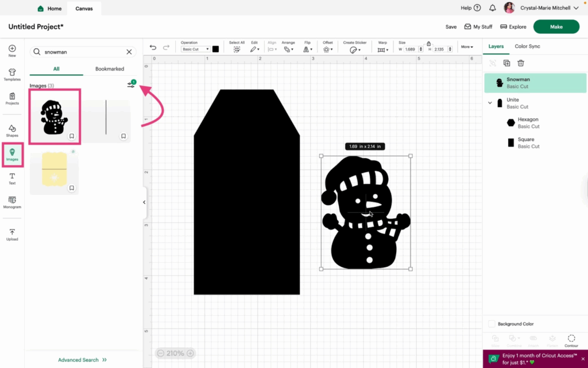The image size is (588, 368).
Task: Select the snowman image thumbnail result
Action: click(55, 116)
